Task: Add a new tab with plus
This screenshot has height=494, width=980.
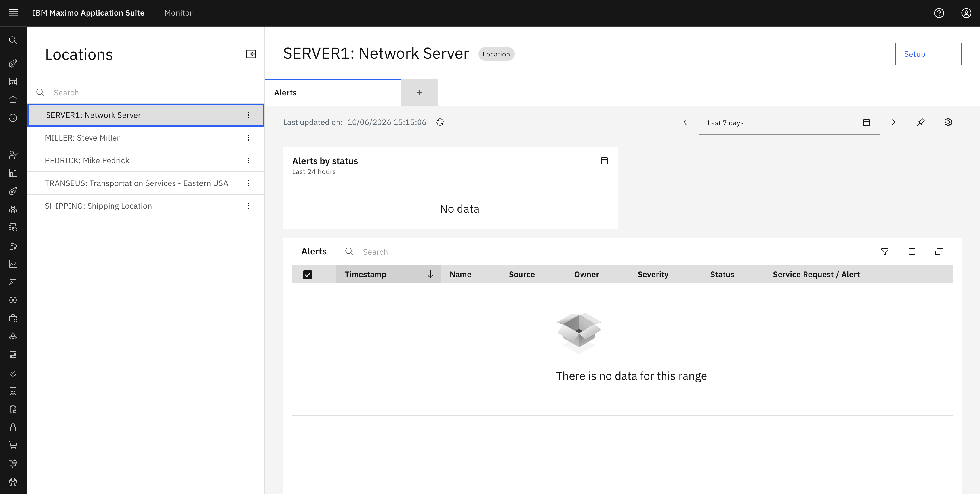Action: pyautogui.click(x=419, y=93)
